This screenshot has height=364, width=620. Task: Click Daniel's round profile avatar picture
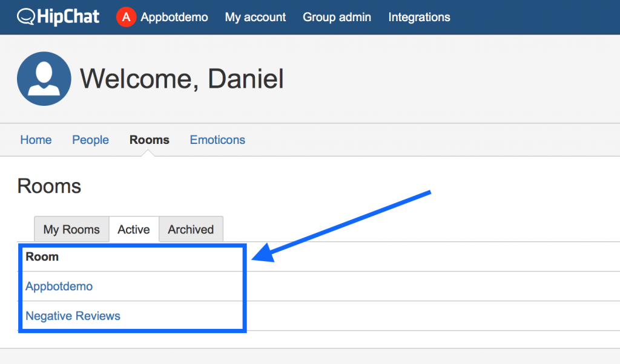click(44, 79)
